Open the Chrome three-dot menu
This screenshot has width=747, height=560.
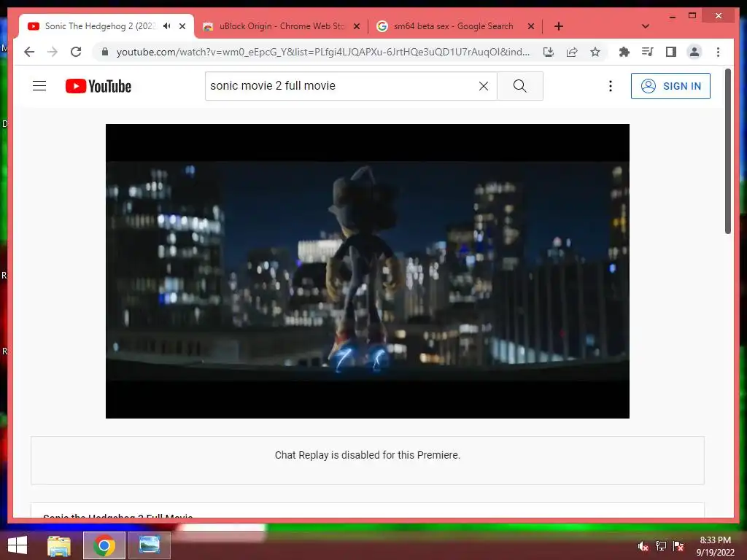tap(718, 52)
